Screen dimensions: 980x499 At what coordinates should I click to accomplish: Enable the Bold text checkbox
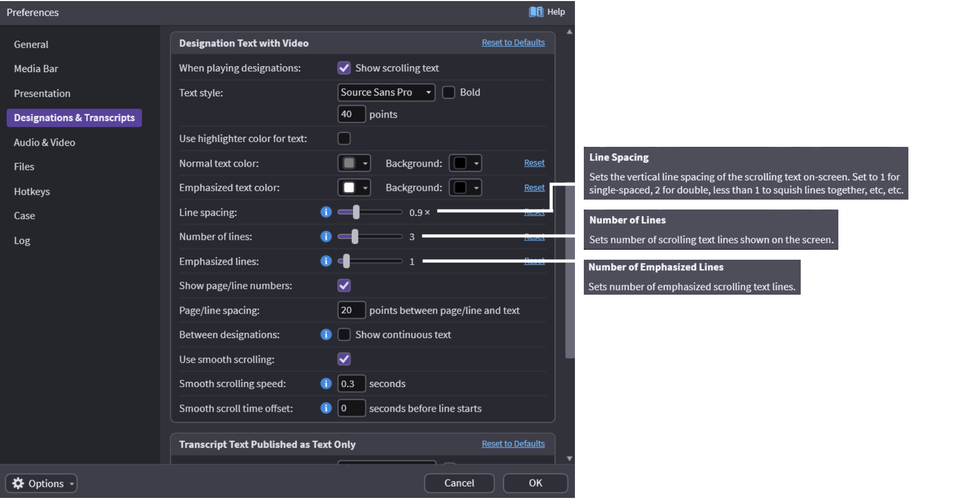point(448,92)
